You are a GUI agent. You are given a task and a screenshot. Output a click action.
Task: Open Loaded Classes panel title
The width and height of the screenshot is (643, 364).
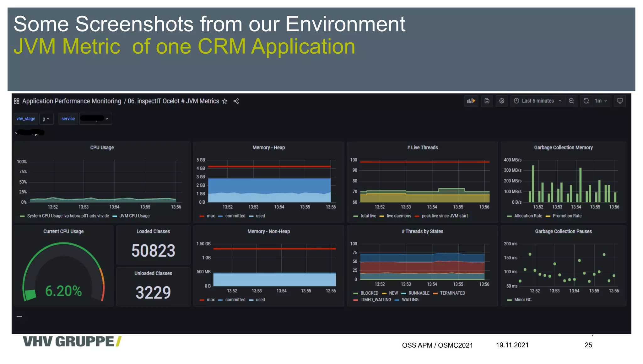tap(153, 231)
